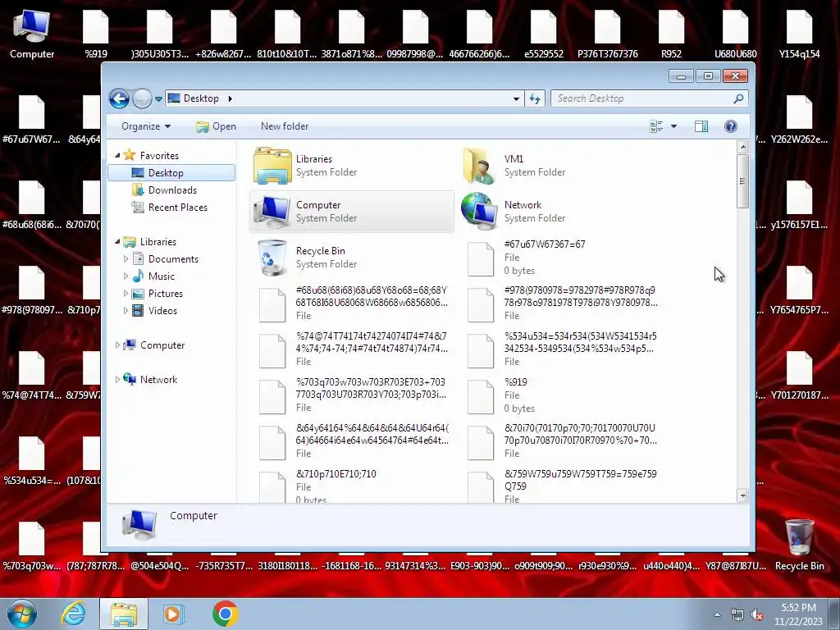The image size is (840, 630).
Task: Click the Show desktop strip at taskbar end
Action: [836, 614]
